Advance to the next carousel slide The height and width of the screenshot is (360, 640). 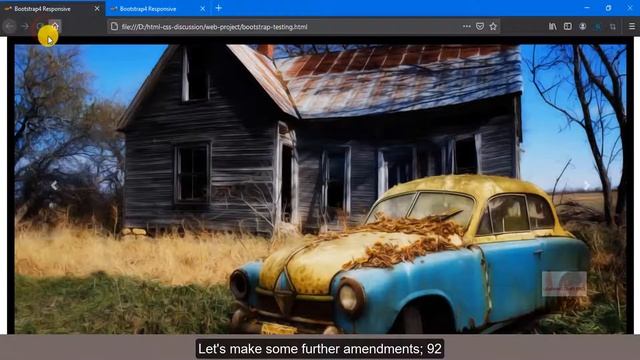pyautogui.click(x=587, y=185)
